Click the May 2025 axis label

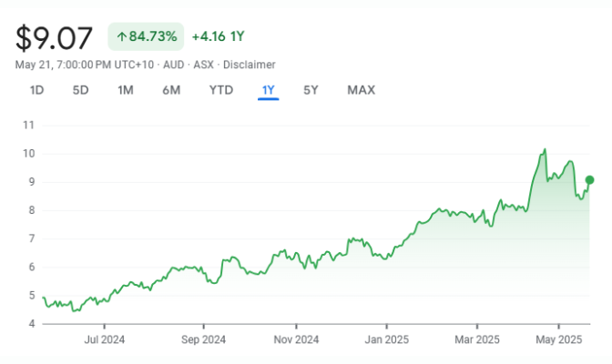pyautogui.click(x=559, y=339)
